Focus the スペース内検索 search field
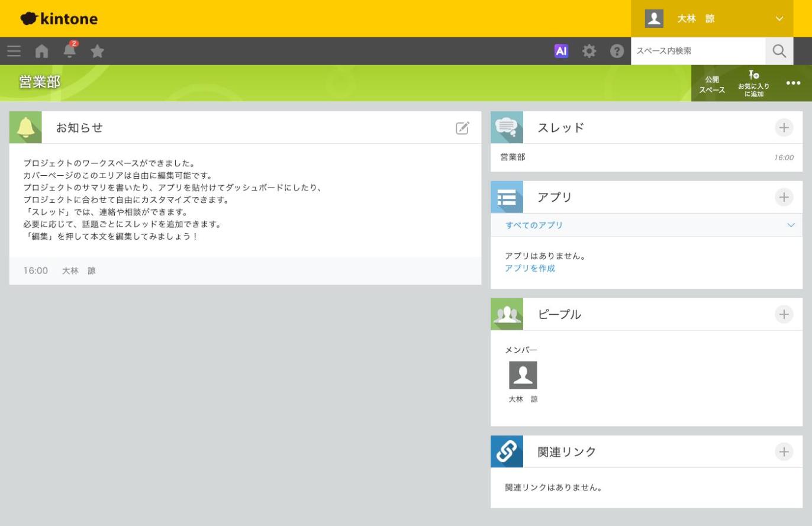The width and height of the screenshot is (812, 526). (x=698, y=51)
